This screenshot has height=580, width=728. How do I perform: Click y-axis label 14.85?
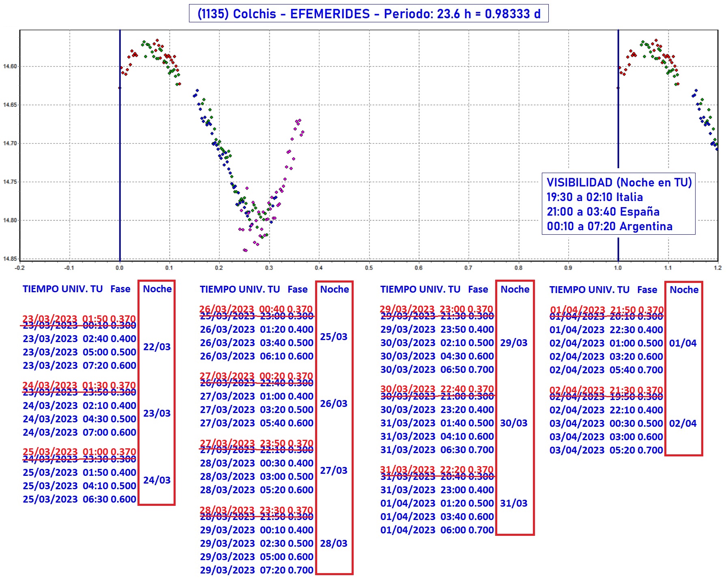10,259
